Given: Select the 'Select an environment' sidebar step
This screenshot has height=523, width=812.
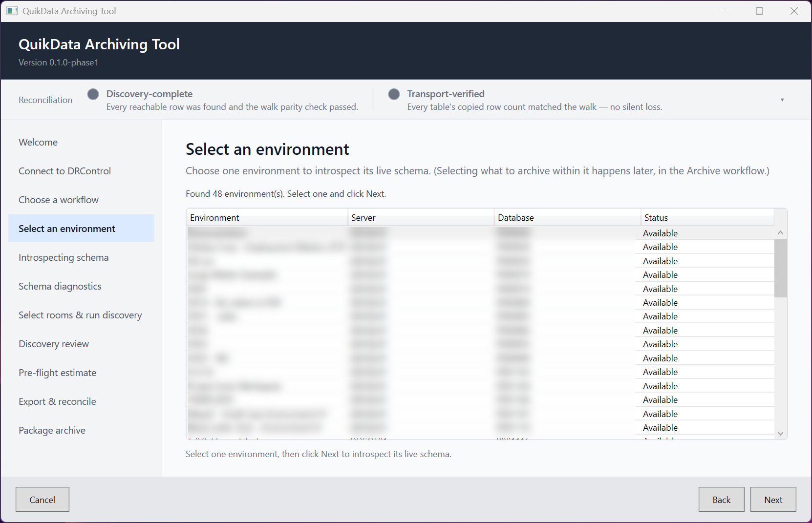Looking at the screenshot, I should tap(81, 229).
